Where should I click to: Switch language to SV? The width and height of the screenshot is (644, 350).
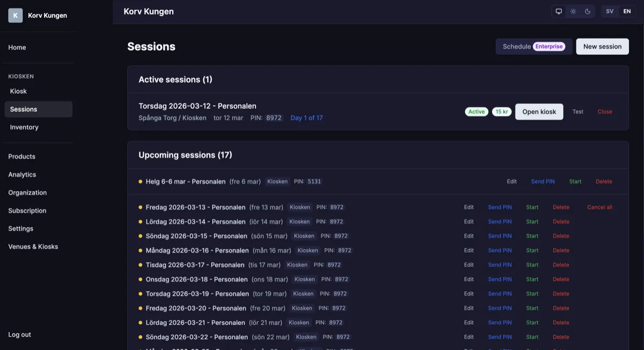(610, 11)
